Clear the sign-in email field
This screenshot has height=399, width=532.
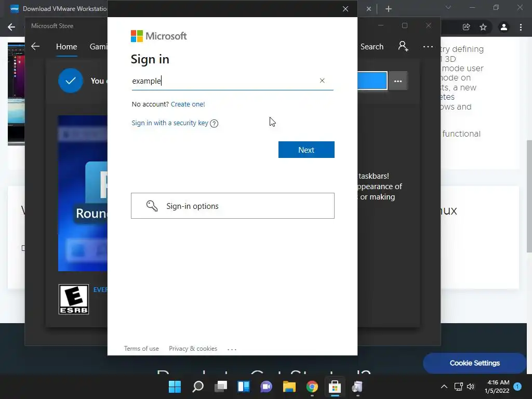(322, 81)
